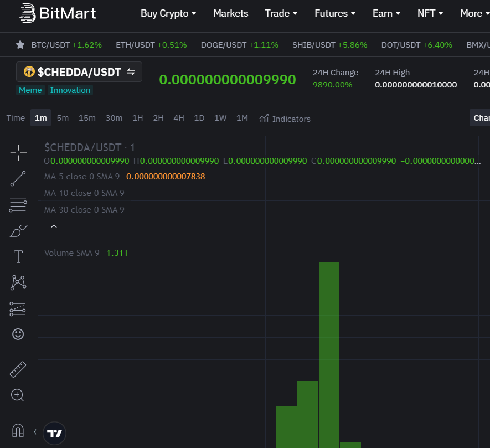Screen dimensions: 490x448
Task: Select the 5m timeframe
Action: point(63,118)
